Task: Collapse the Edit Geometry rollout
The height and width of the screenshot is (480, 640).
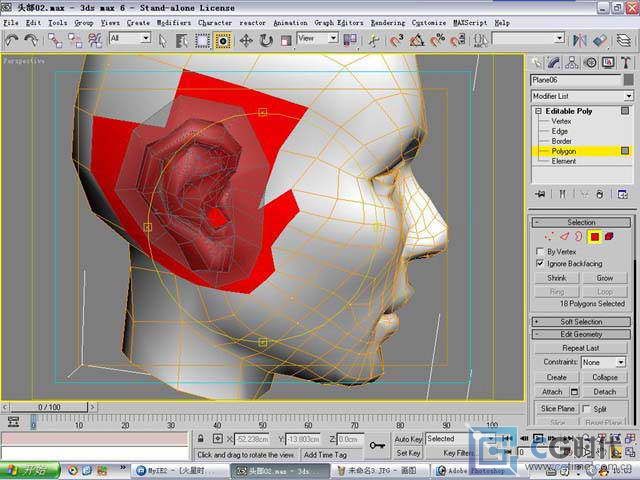Action: pos(581,335)
